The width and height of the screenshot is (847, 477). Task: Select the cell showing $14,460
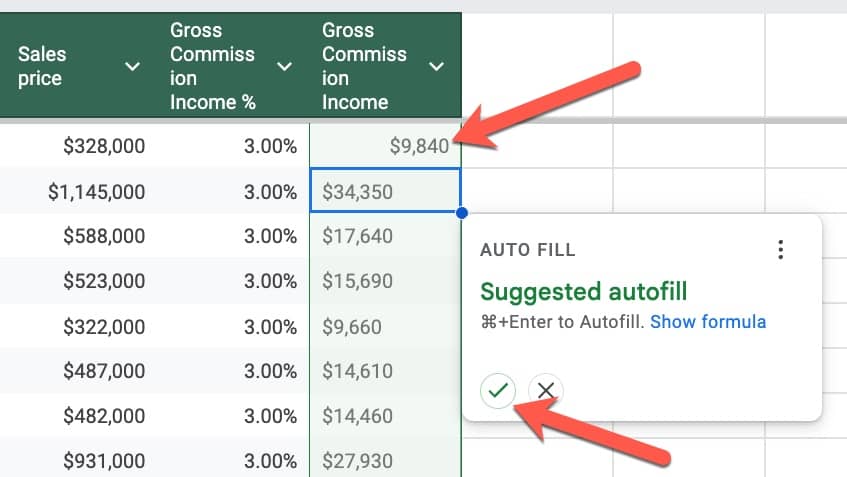click(x=385, y=416)
